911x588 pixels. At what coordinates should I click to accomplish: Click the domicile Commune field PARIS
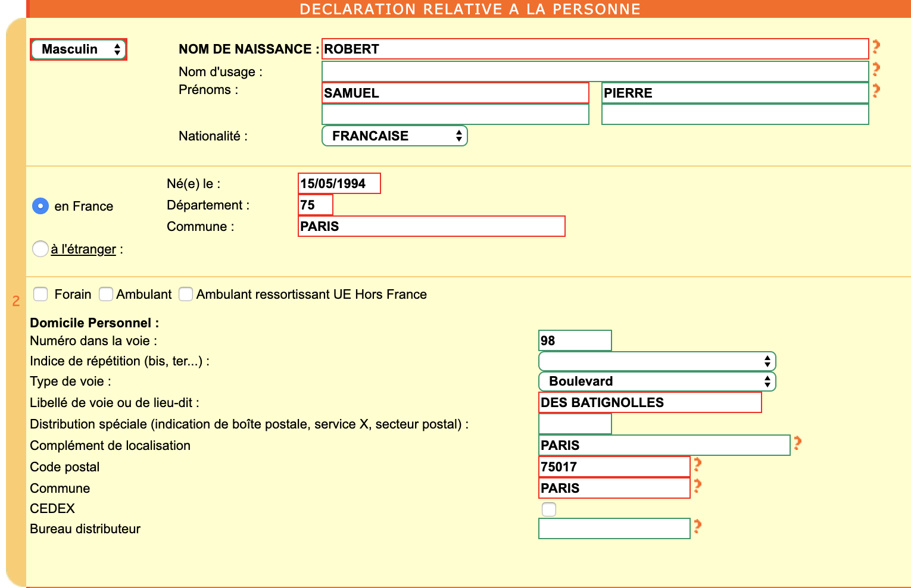[614, 488]
